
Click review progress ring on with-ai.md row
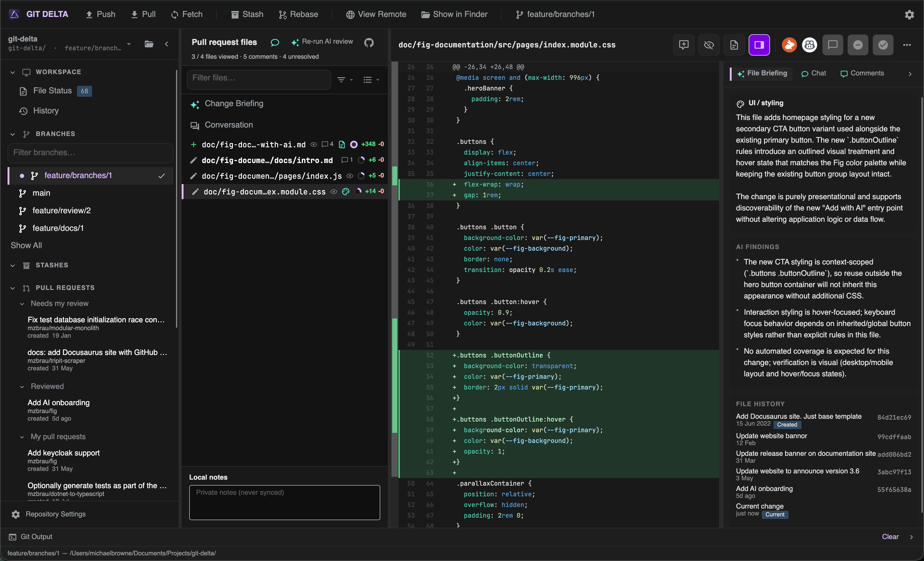[354, 144]
